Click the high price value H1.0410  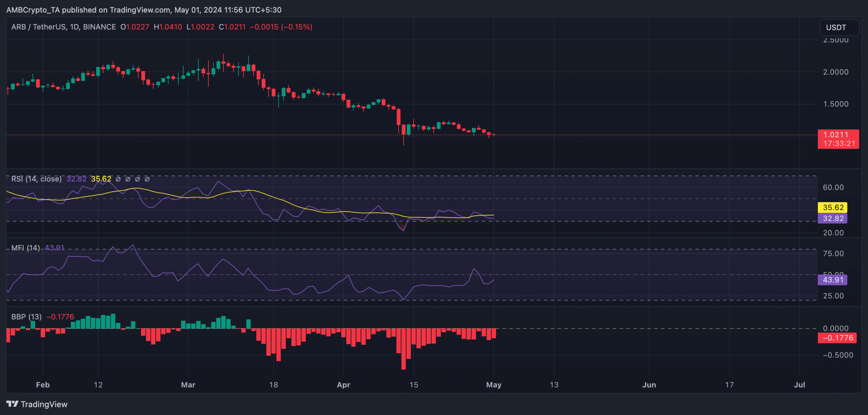coord(168,27)
